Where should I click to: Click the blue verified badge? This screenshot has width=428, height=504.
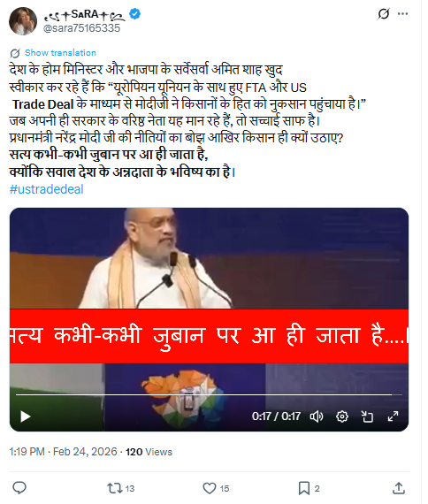click(x=134, y=14)
